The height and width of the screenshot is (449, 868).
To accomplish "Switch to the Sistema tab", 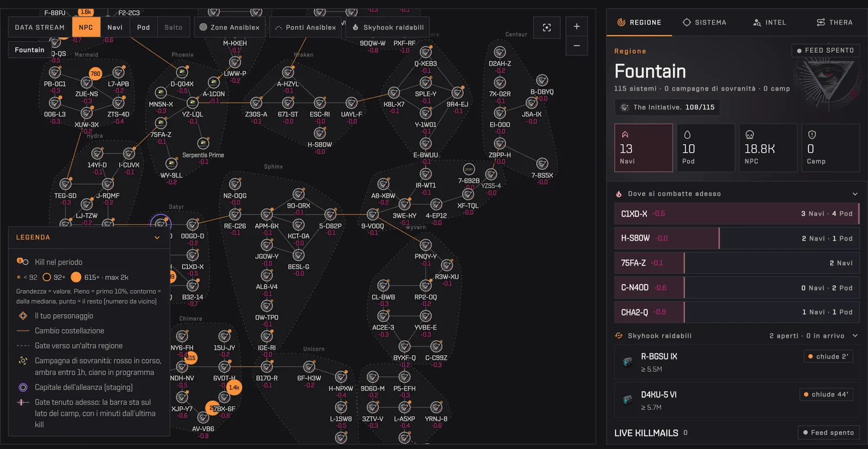I will [x=704, y=23].
